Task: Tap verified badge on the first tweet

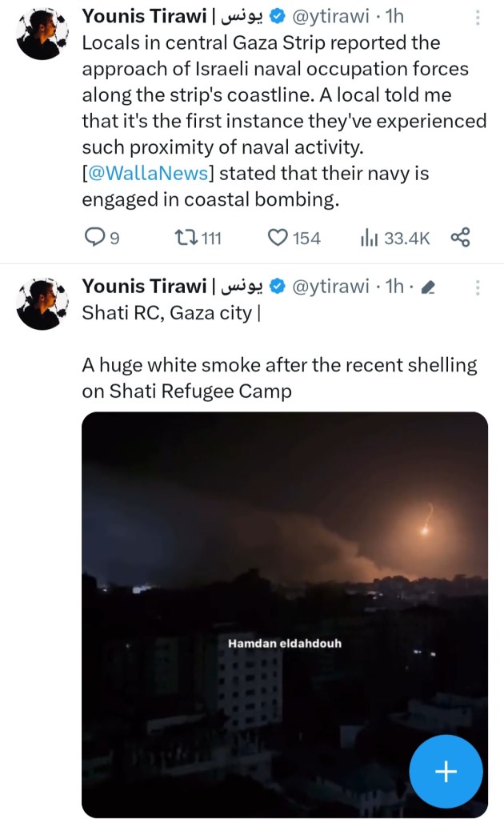Action: [278, 18]
